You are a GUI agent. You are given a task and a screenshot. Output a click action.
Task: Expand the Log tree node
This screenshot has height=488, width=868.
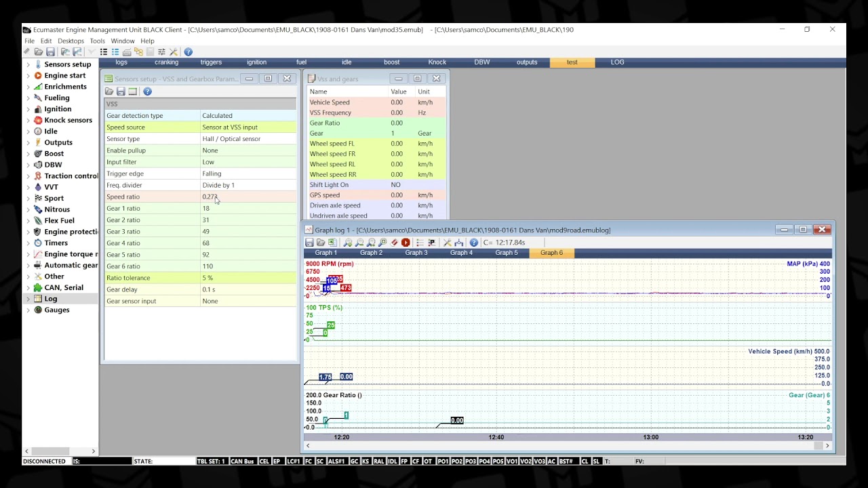point(28,299)
